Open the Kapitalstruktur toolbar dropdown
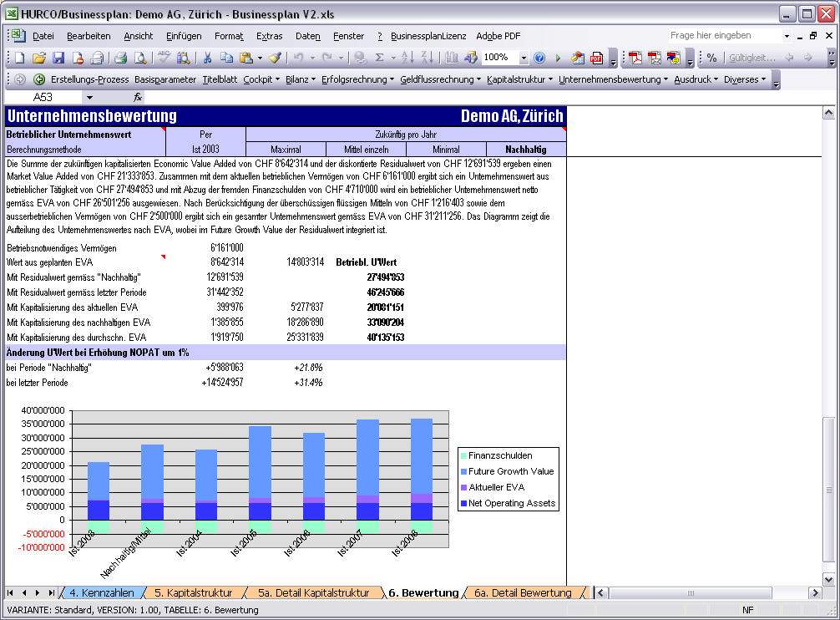 pyautogui.click(x=519, y=79)
